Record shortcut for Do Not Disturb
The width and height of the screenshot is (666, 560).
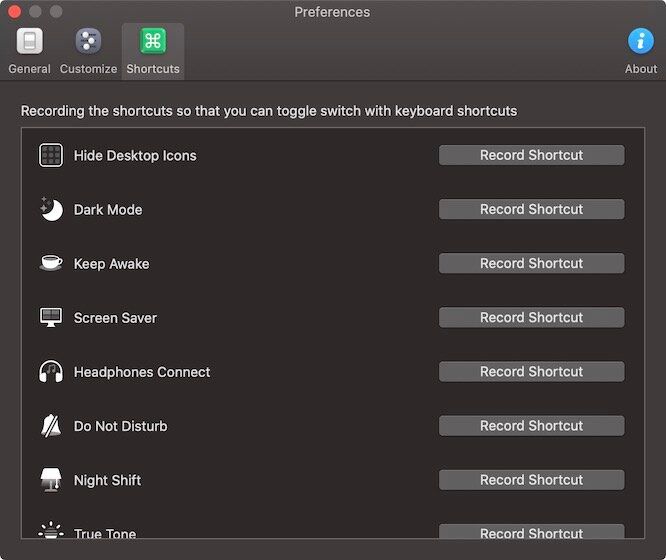(531, 425)
